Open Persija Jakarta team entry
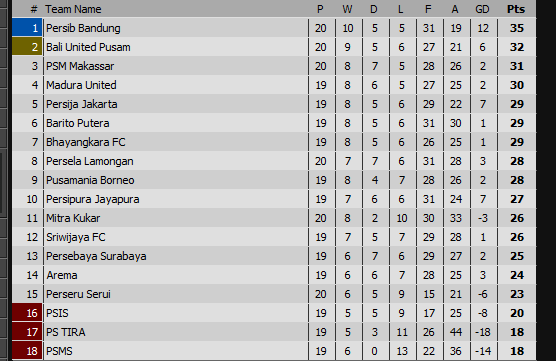Viewport: 556px width, 361px height. point(82,104)
